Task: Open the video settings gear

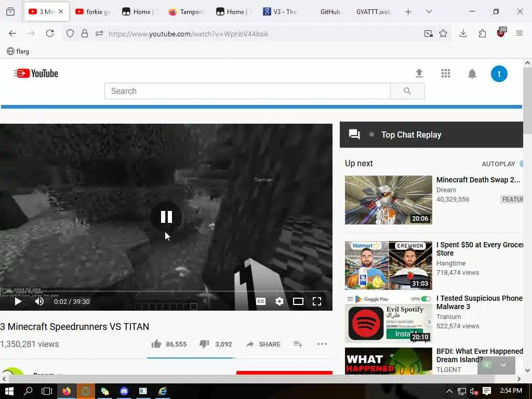Action: click(x=279, y=301)
